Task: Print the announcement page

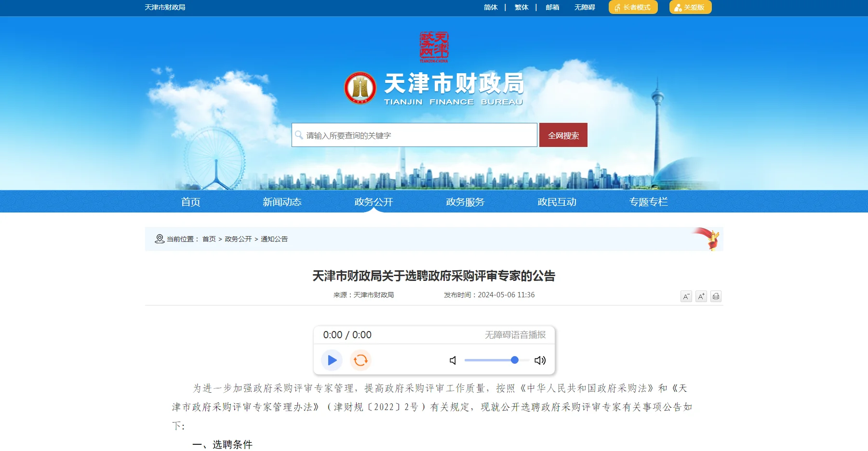Action: pyautogui.click(x=715, y=296)
